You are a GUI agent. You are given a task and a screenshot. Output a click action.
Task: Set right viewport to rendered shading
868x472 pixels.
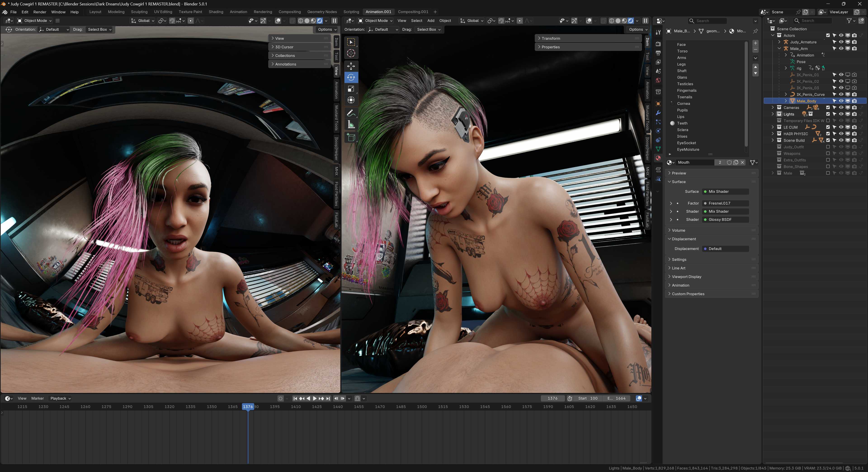631,21
